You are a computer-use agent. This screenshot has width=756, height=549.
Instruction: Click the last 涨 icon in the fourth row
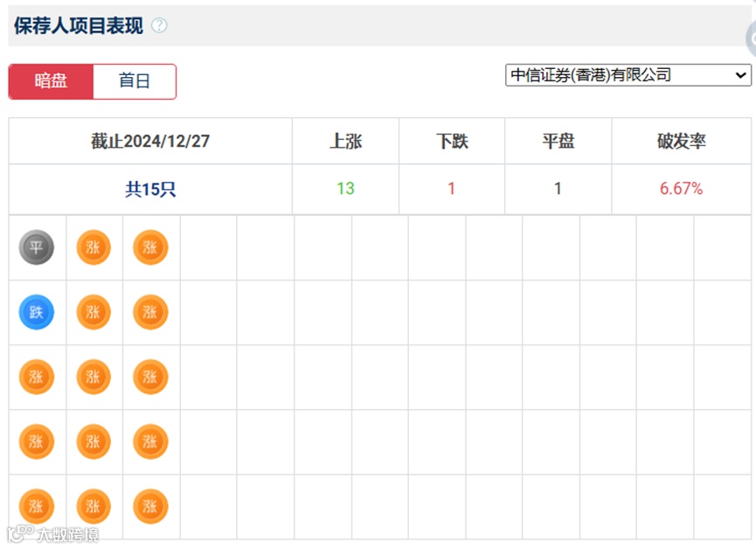[150, 441]
